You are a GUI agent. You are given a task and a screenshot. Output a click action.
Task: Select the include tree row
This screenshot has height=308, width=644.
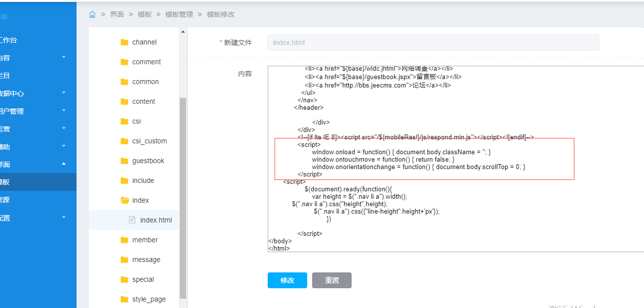(134, 180)
